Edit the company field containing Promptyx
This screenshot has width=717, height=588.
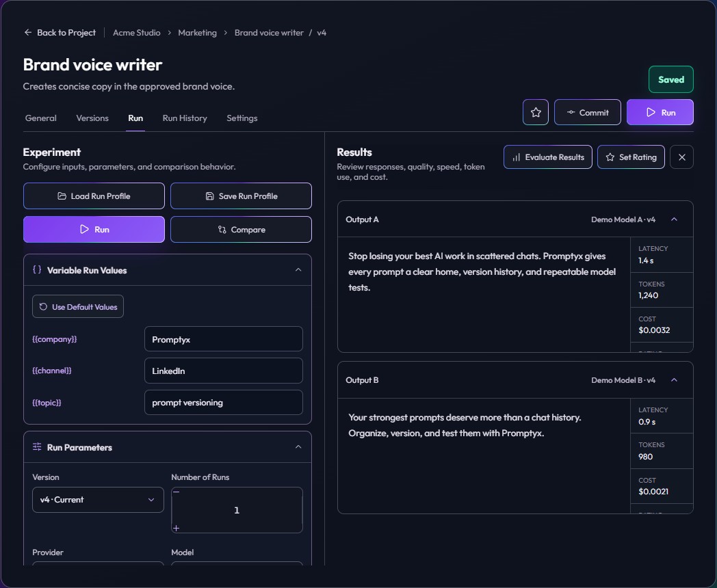224,339
